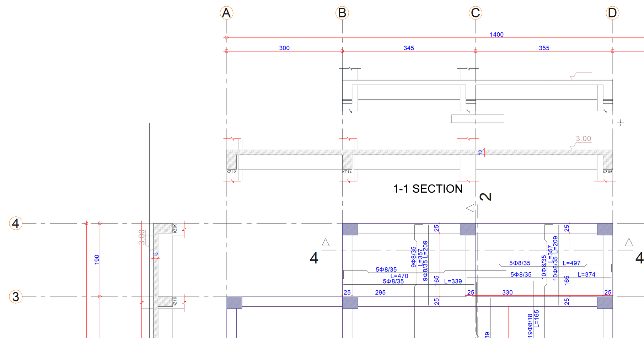Click grid bubble D in the corner

tap(612, 12)
